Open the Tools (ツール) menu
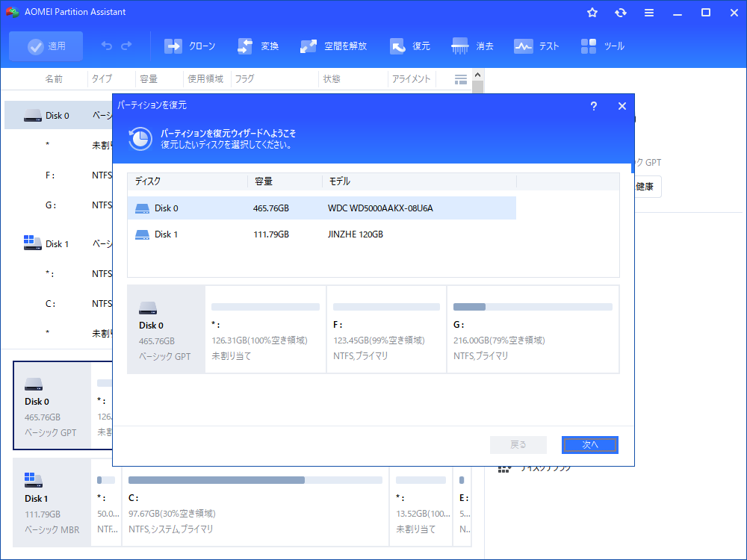The width and height of the screenshot is (747, 560). coord(603,46)
